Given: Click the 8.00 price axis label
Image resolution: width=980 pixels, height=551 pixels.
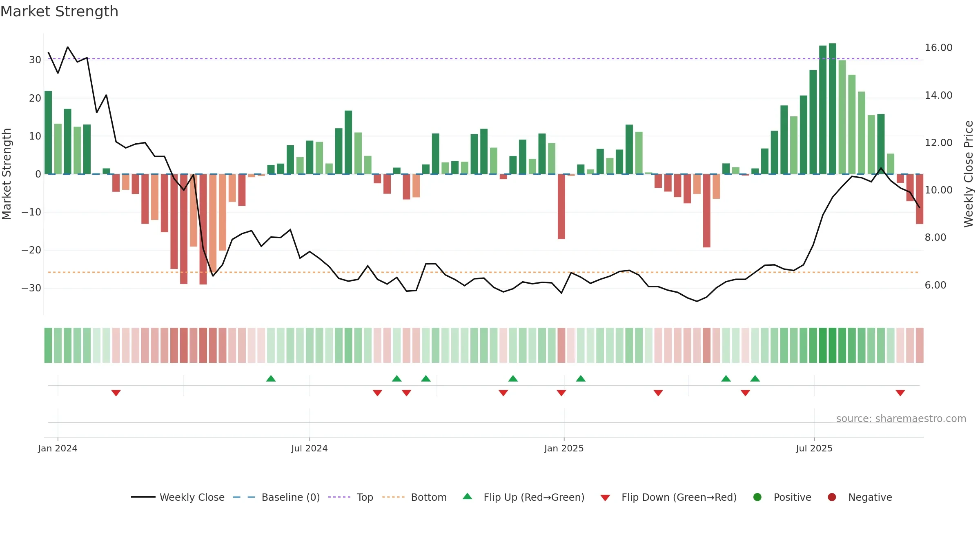Looking at the screenshot, I should [x=935, y=238].
